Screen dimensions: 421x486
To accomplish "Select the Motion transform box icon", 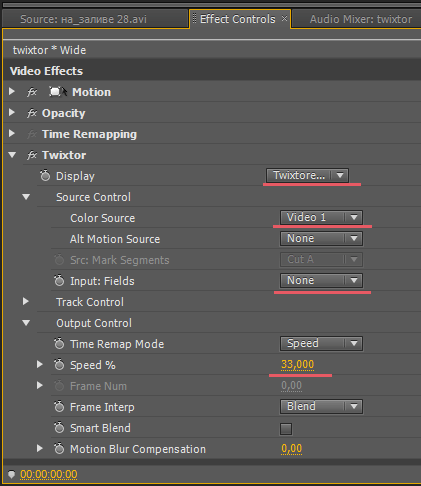I will coord(58,92).
